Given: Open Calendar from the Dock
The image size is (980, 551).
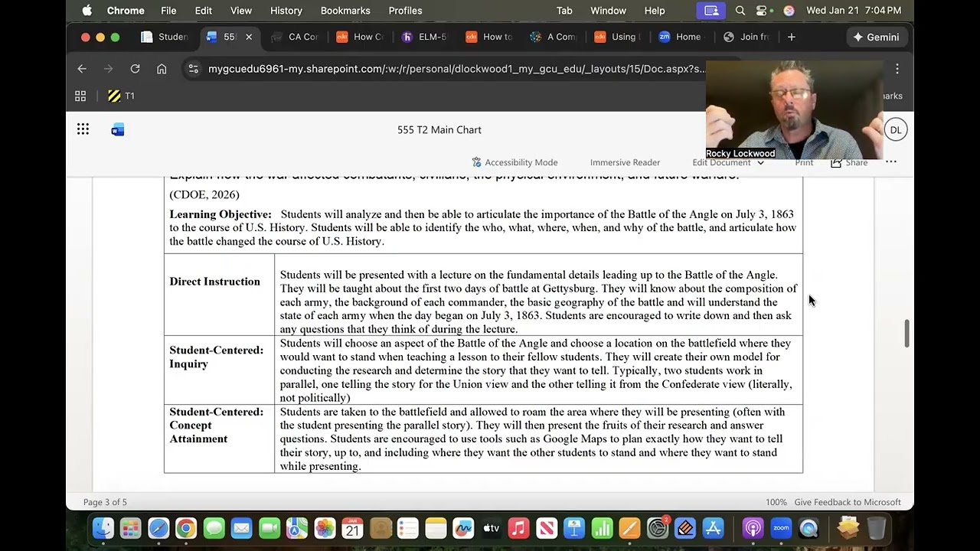Looking at the screenshot, I should pyautogui.click(x=352, y=528).
